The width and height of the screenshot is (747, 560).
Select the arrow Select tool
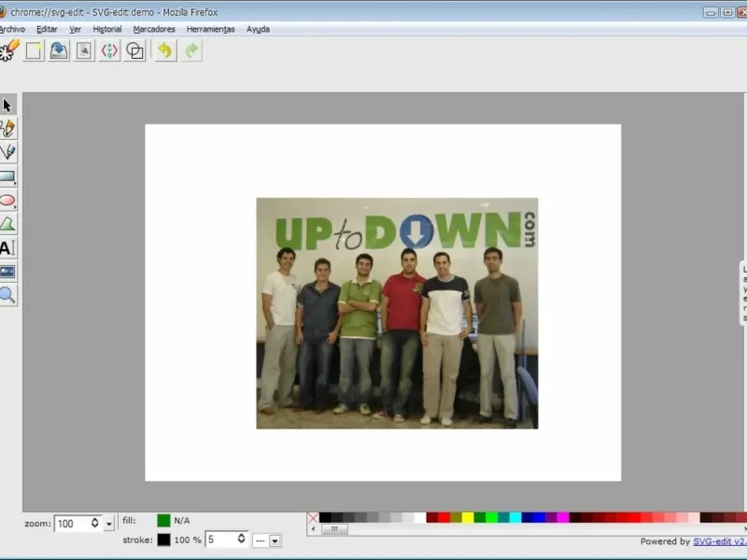tap(7, 105)
